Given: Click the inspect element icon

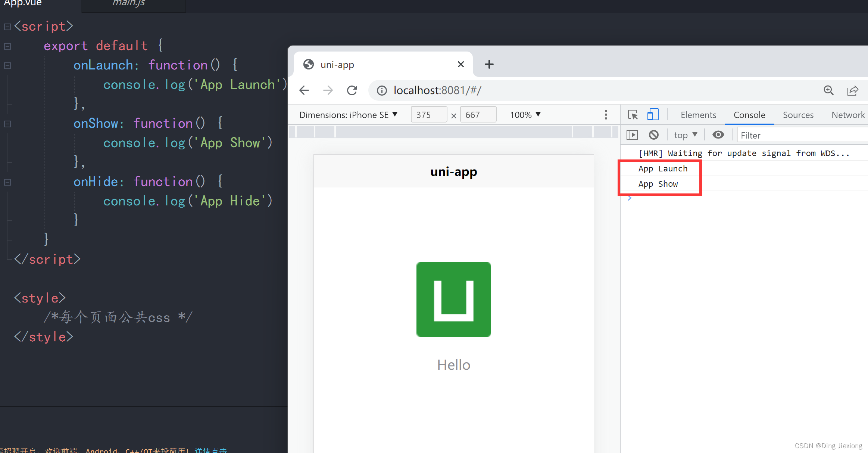Looking at the screenshot, I should (633, 115).
